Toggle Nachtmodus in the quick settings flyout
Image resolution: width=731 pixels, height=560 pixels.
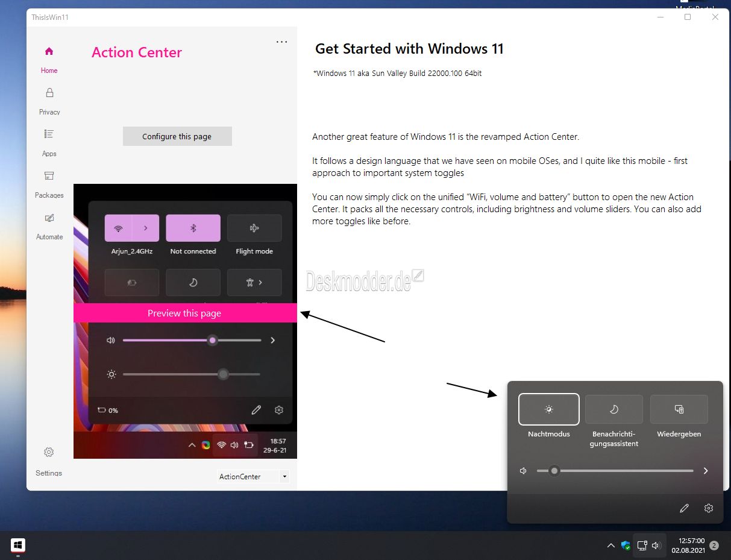(549, 409)
